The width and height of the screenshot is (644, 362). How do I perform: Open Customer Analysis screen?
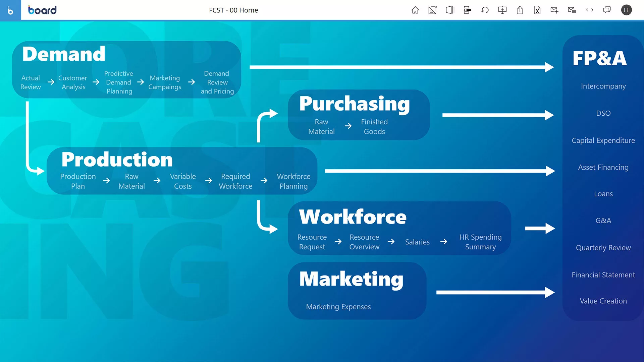coord(73,82)
